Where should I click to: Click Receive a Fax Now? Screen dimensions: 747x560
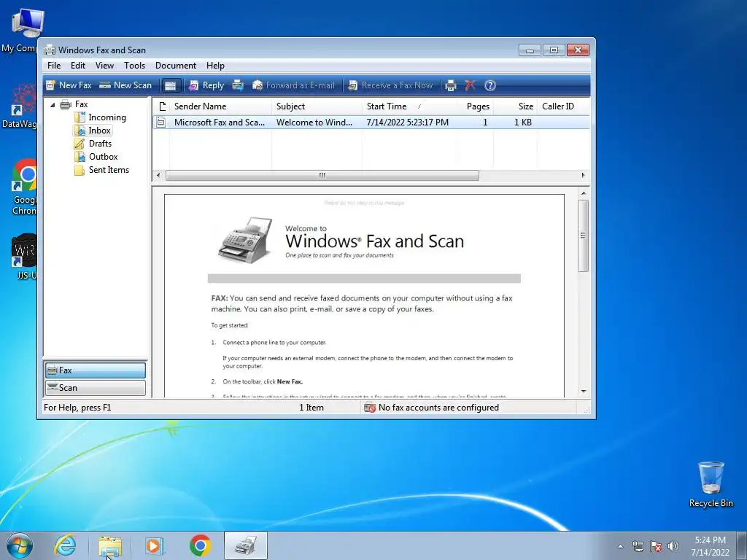coord(390,85)
